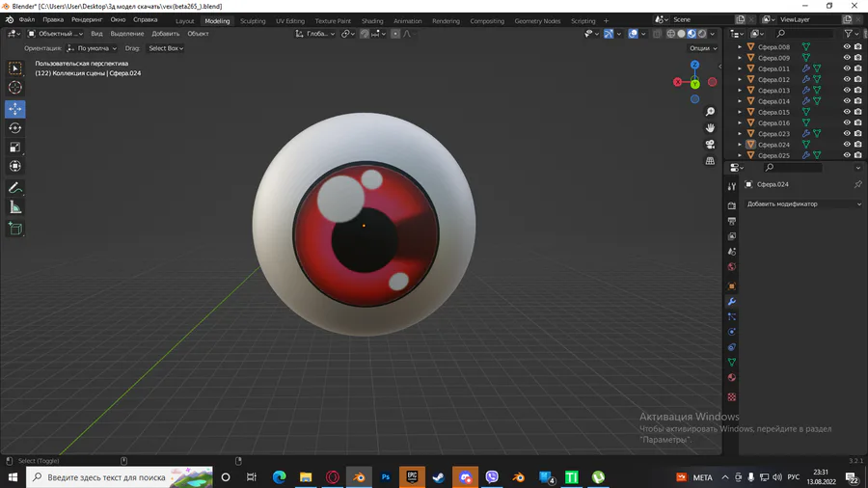Open the Tool properties tab

point(732,186)
